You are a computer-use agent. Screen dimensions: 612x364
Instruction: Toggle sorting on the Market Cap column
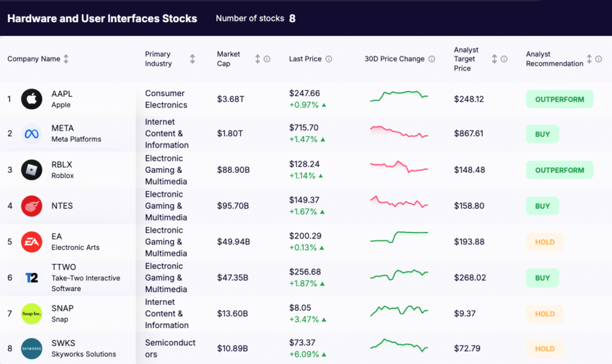tap(256, 59)
